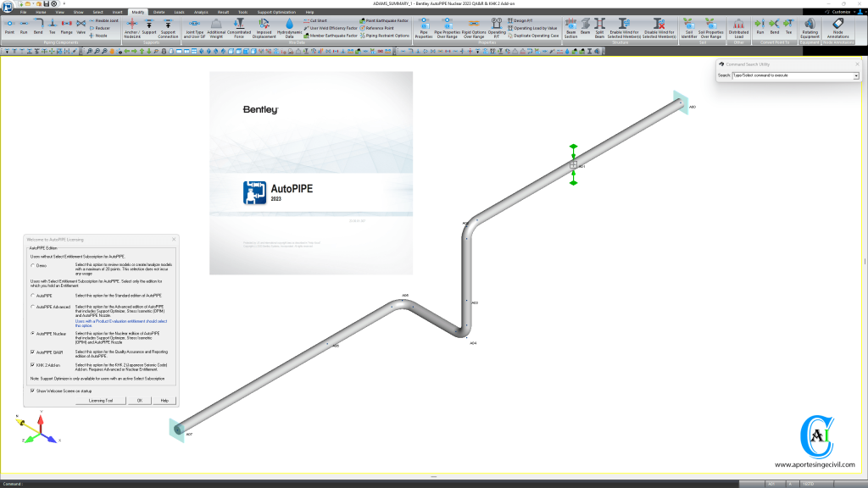Click the Cut Short command
The image size is (868, 488).
click(x=315, y=20)
